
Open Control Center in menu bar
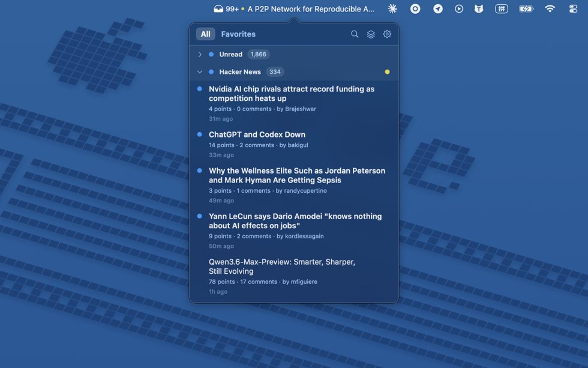pyautogui.click(x=573, y=9)
